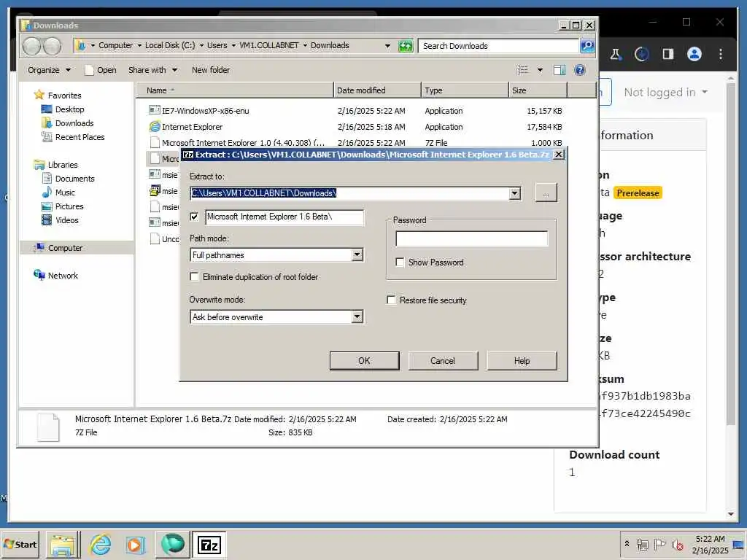Enable Restore file security checkbox
This screenshot has width=747, height=560.
(391, 300)
